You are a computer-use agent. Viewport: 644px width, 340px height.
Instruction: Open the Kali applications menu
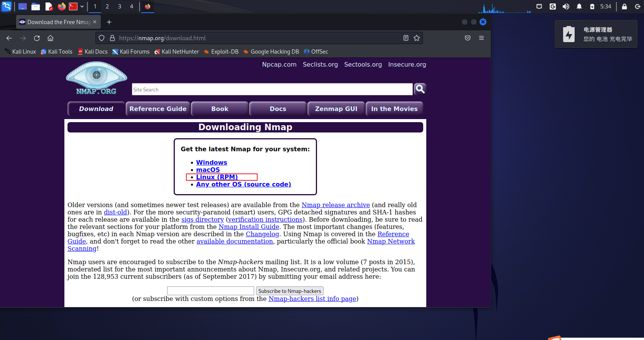pos(7,6)
